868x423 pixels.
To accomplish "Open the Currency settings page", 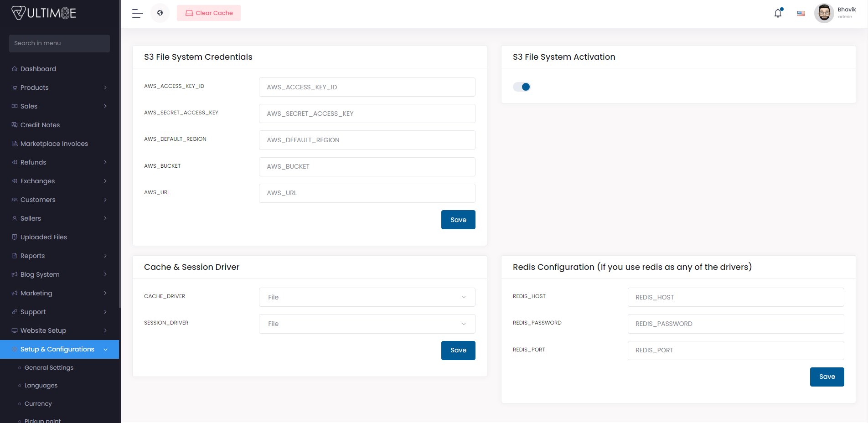I will click(38, 403).
